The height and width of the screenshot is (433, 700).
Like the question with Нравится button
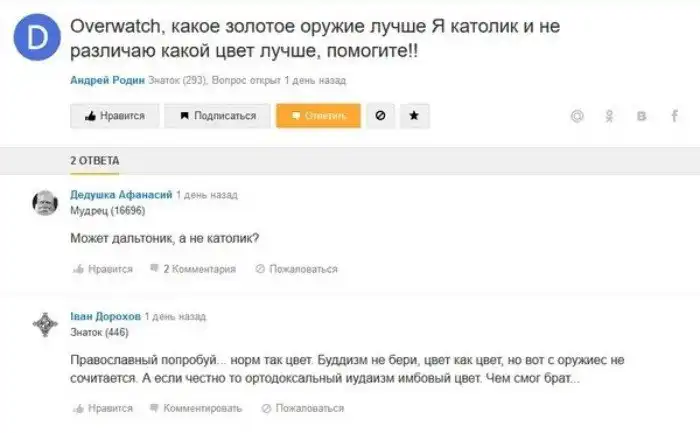click(115, 116)
